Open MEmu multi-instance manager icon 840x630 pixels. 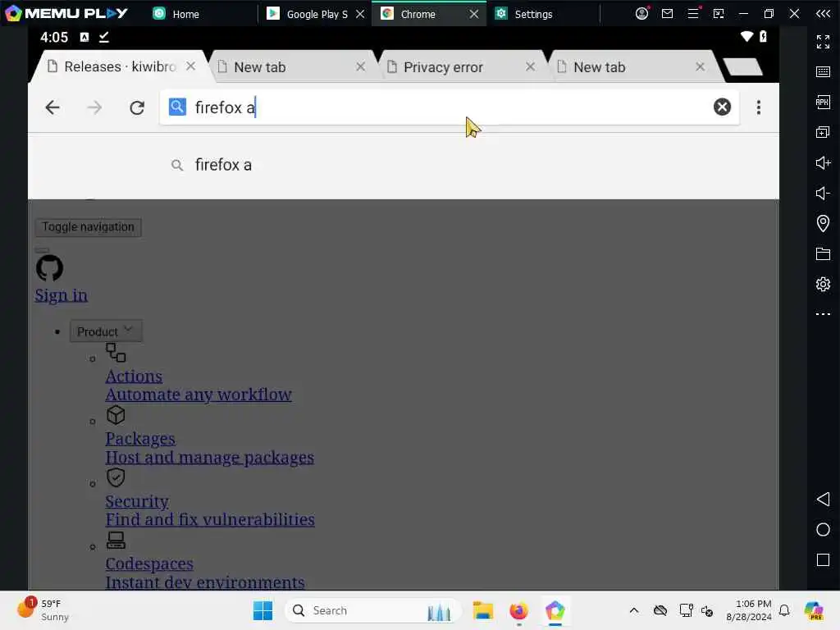823,132
